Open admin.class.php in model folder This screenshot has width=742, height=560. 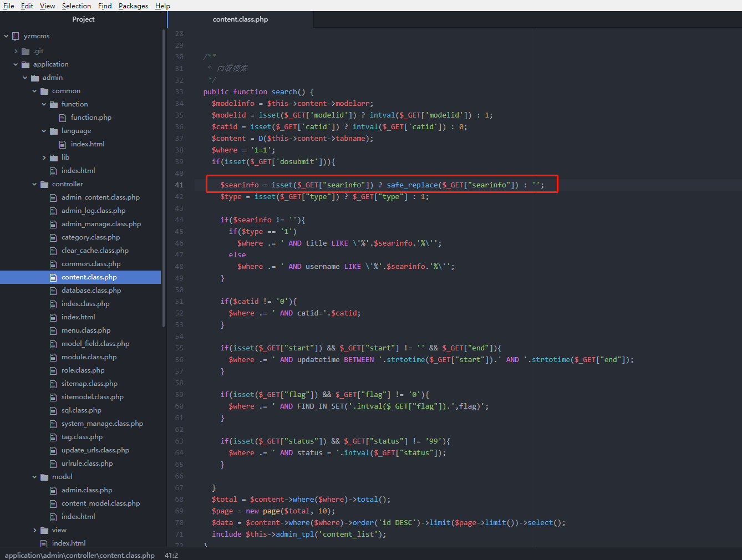(87, 490)
